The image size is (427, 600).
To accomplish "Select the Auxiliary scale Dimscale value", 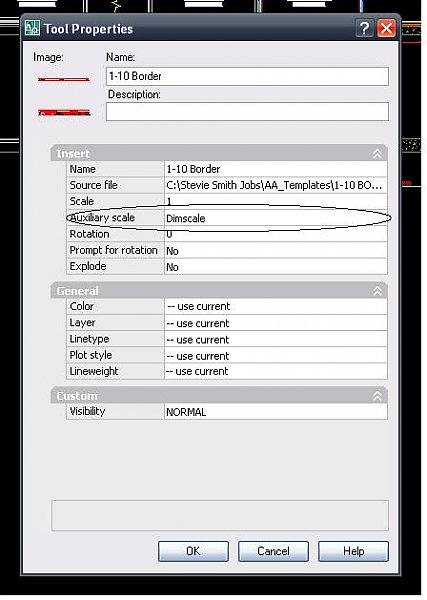I will pyautogui.click(x=276, y=218).
